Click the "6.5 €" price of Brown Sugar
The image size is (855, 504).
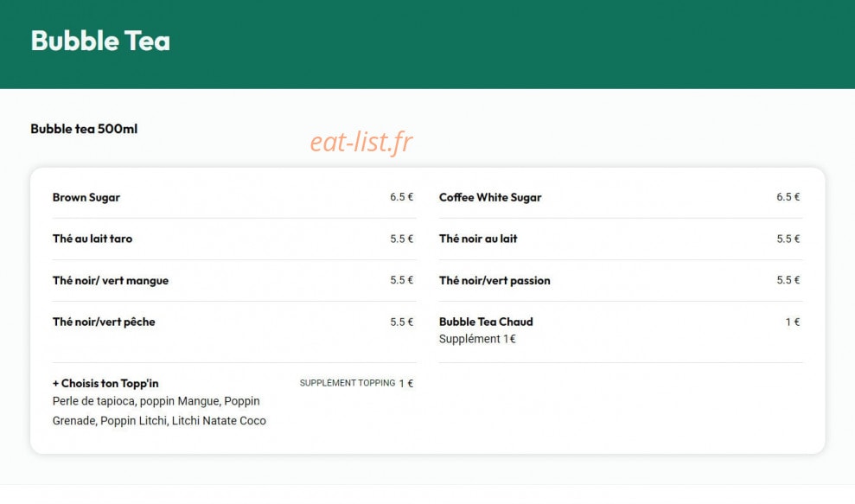(401, 197)
